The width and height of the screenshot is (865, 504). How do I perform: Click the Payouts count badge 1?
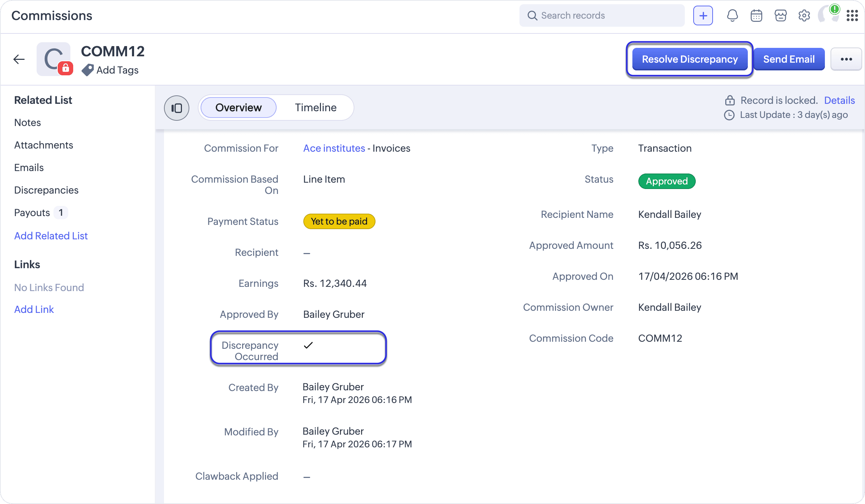point(61,213)
